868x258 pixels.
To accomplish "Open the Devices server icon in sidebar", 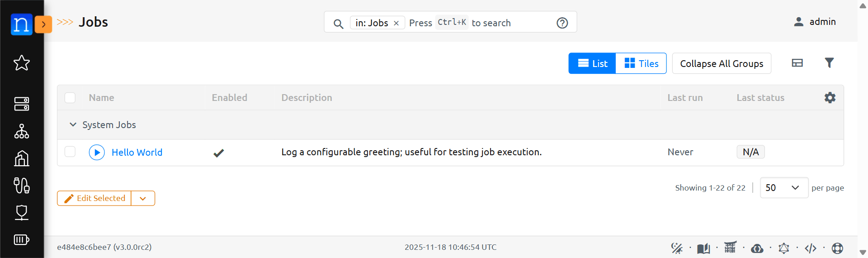I will 22,104.
